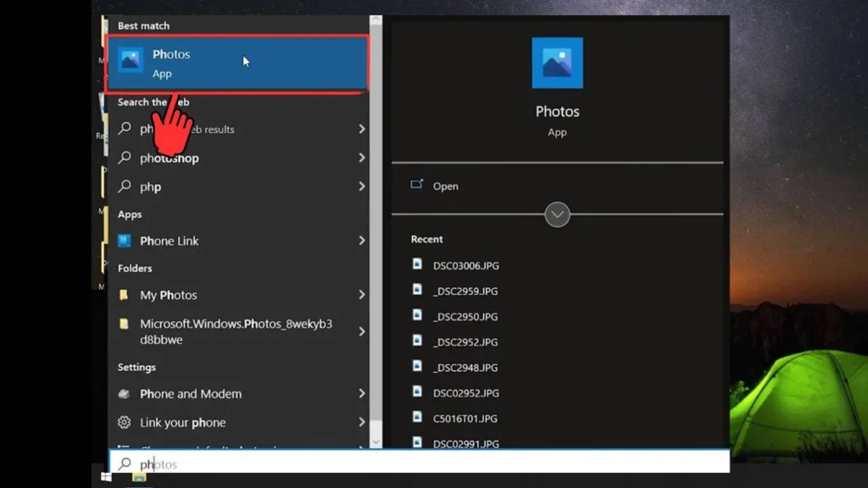This screenshot has height=488, width=868.
Task: Click the Photos app icon in best match
Action: point(131,60)
